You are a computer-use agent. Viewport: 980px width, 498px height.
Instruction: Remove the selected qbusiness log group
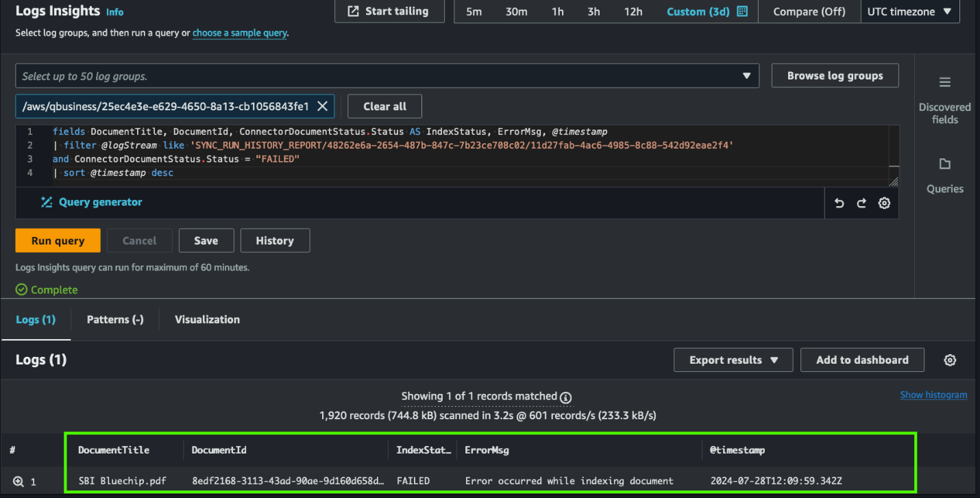322,106
